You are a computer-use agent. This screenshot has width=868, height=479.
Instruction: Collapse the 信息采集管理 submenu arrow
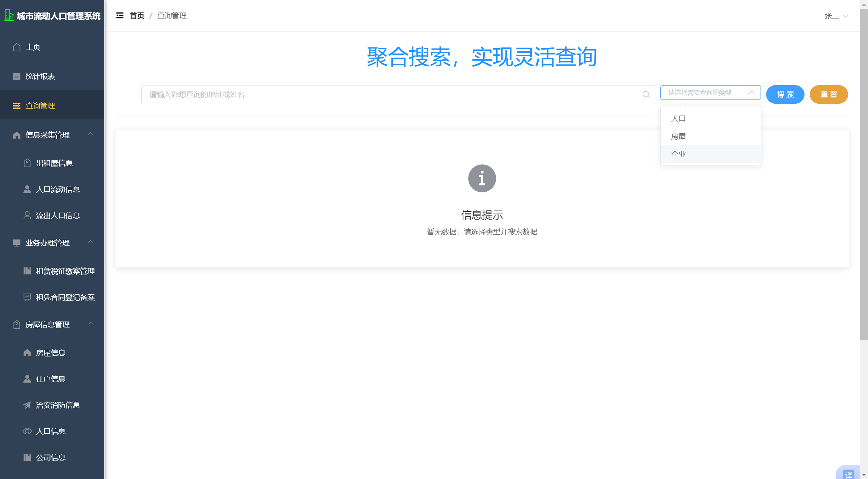click(91, 134)
